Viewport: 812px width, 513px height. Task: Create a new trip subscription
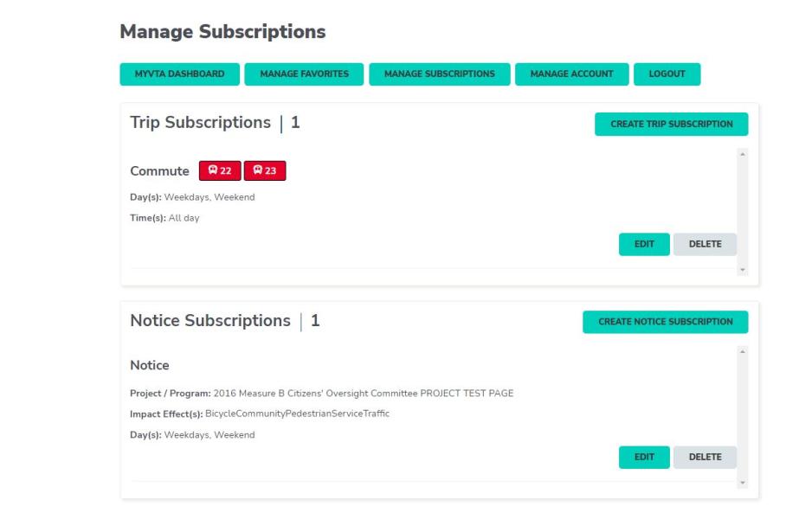[x=673, y=124]
